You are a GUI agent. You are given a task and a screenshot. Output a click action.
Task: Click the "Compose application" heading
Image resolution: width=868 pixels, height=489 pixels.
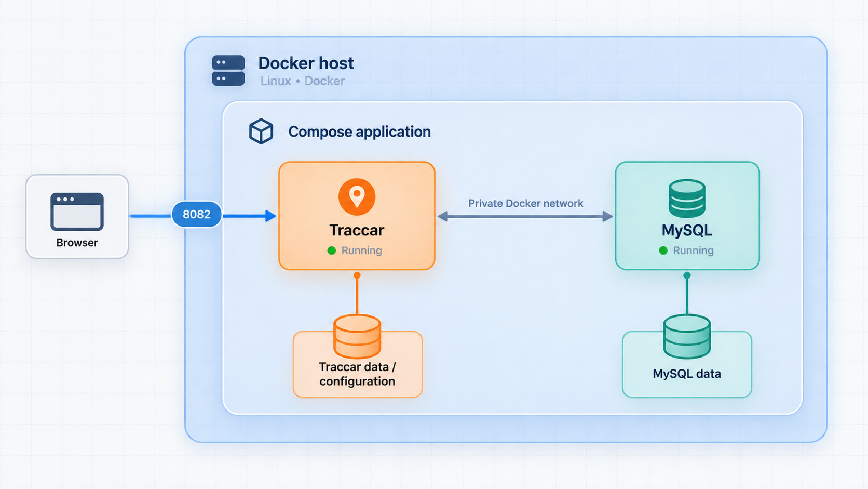[359, 132]
